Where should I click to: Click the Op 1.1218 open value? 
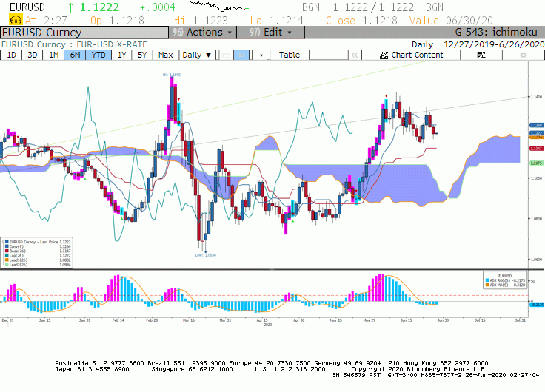[117, 21]
